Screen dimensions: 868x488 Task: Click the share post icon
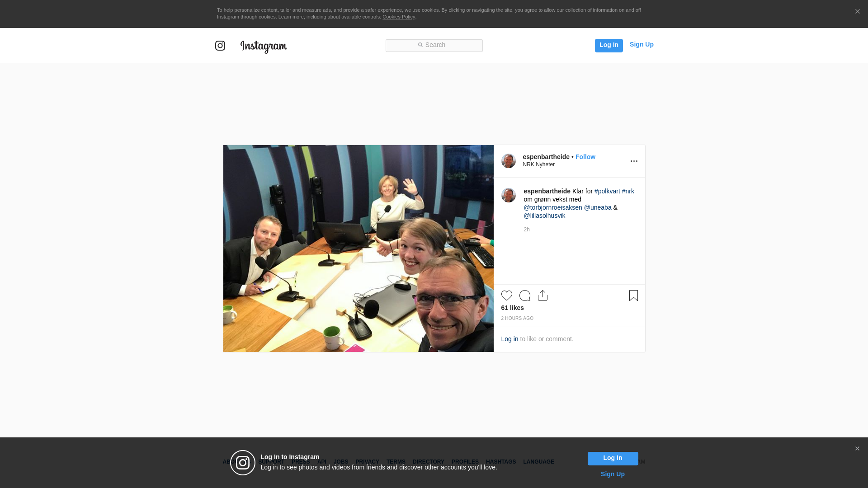pos(542,296)
